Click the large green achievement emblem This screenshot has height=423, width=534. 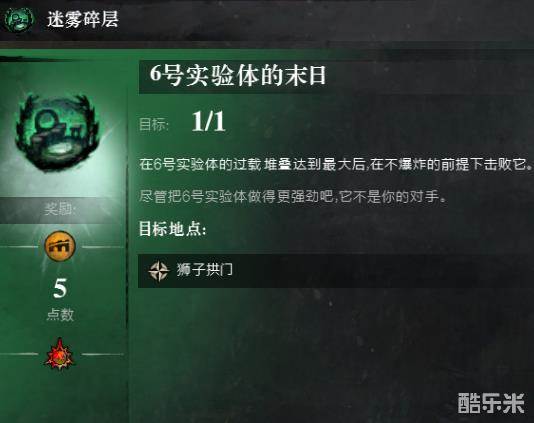click(x=57, y=133)
